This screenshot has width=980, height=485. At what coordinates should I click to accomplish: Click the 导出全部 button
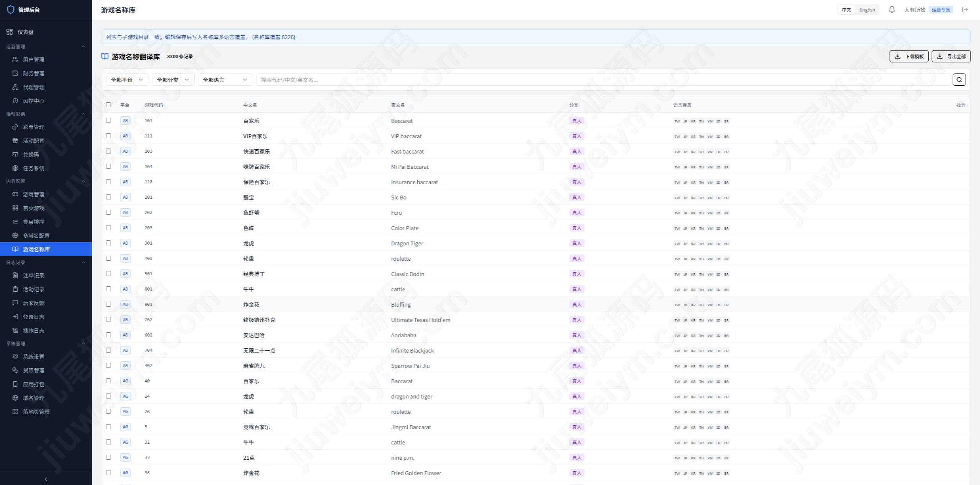[951, 56]
